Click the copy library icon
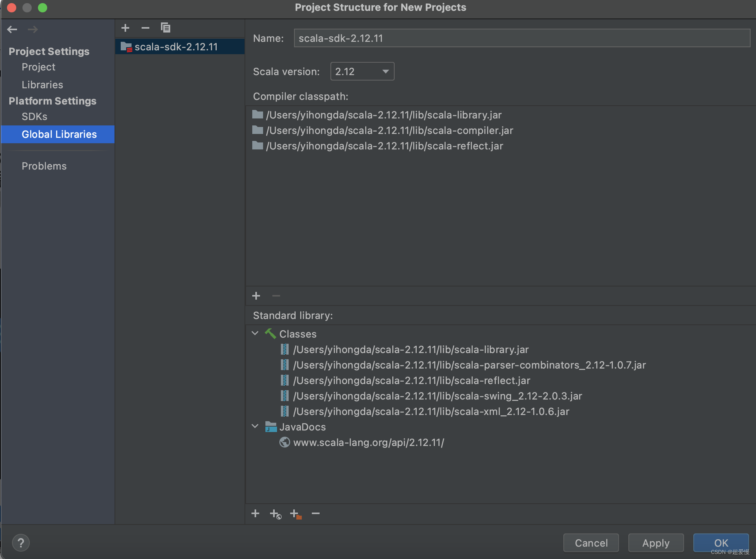The height and width of the screenshot is (559, 756). (166, 28)
